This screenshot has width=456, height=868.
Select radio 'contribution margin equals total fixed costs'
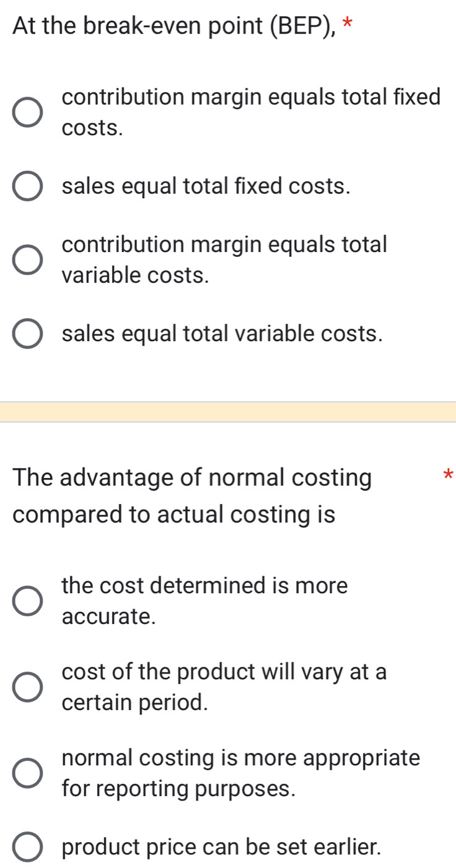pos(28,113)
